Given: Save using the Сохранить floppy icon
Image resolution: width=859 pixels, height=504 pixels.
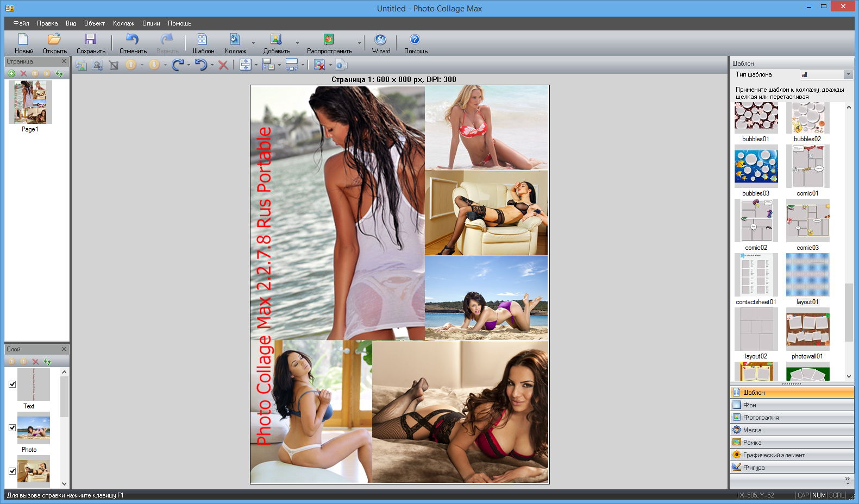Looking at the screenshot, I should [90, 39].
